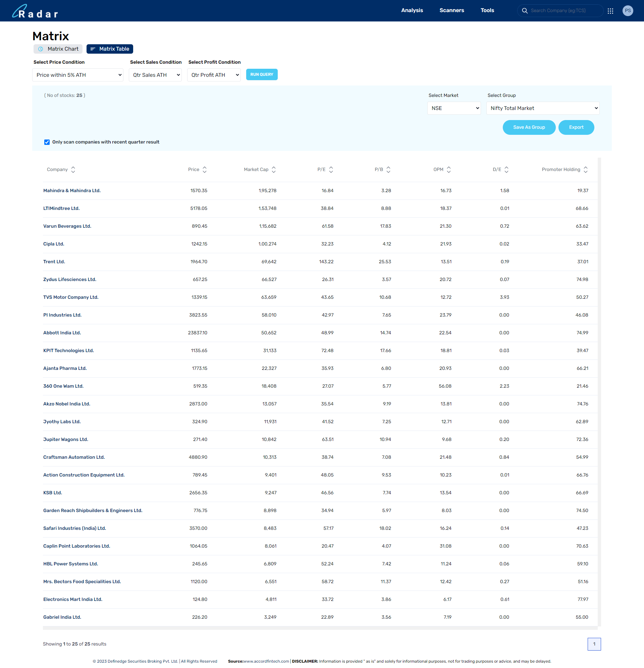Open PI Industries Ltd. company

(x=62, y=315)
